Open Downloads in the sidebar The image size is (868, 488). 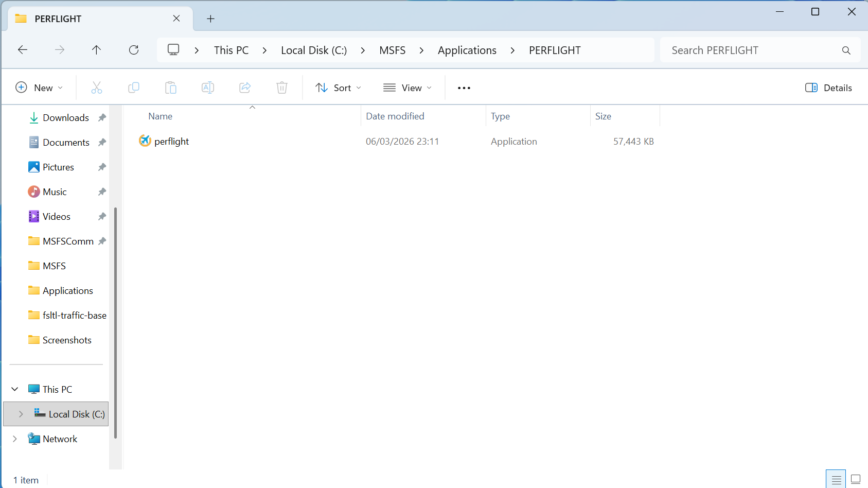(66, 118)
